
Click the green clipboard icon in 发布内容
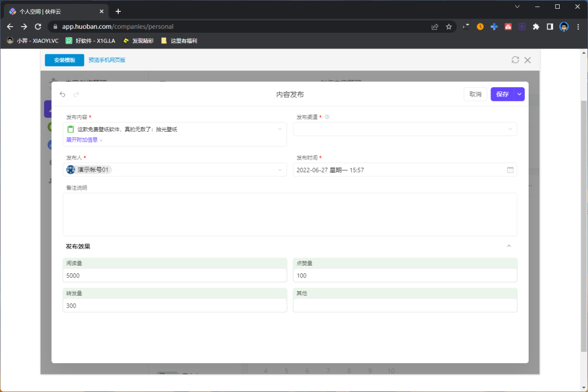[70, 129]
